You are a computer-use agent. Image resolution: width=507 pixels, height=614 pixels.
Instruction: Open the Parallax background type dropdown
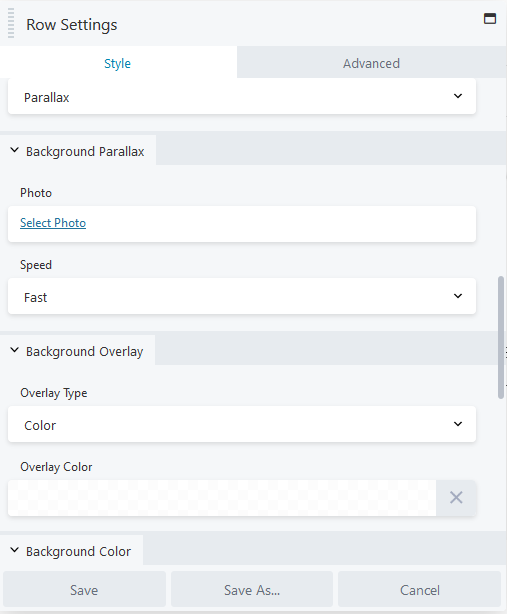[x=242, y=96]
